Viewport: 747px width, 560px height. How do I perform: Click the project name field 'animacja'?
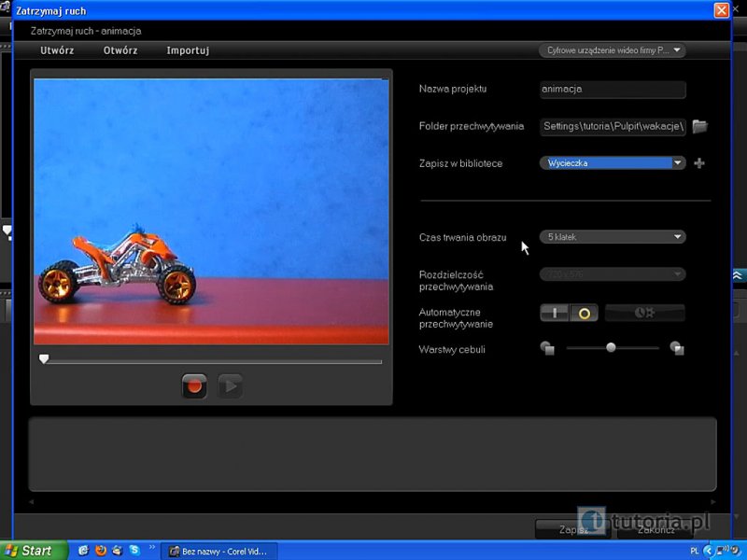point(613,90)
